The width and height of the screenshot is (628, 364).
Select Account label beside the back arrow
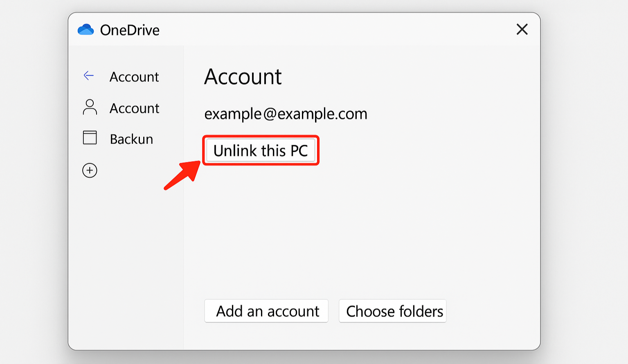click(x=134, y=76)
